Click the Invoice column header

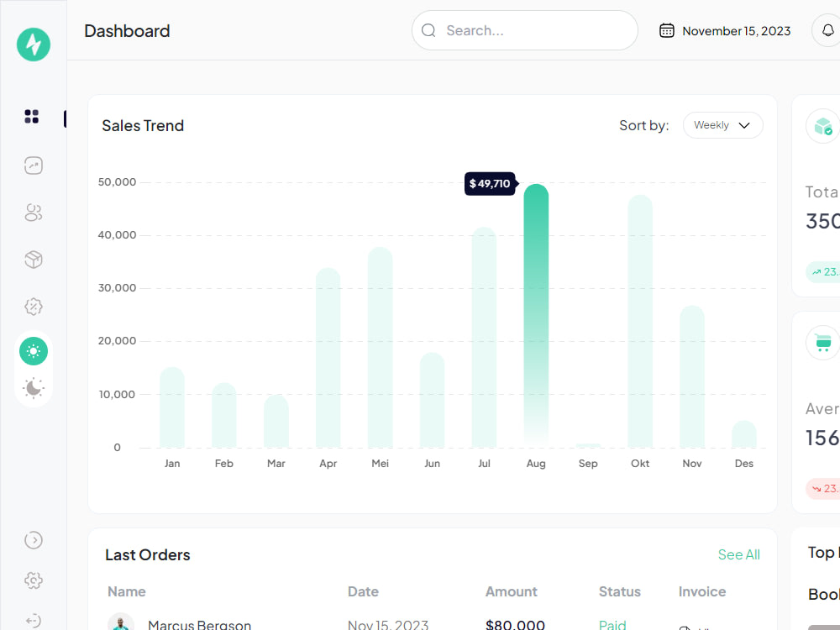pos(701,591)
